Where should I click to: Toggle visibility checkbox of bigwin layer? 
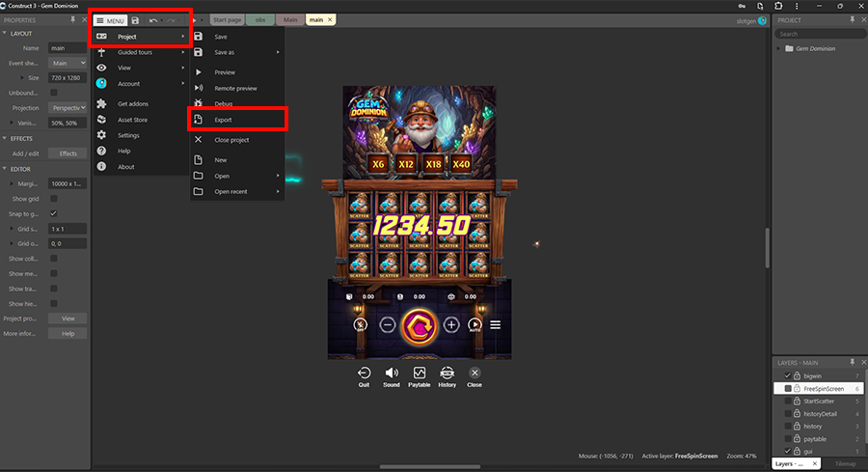[787, 375]
